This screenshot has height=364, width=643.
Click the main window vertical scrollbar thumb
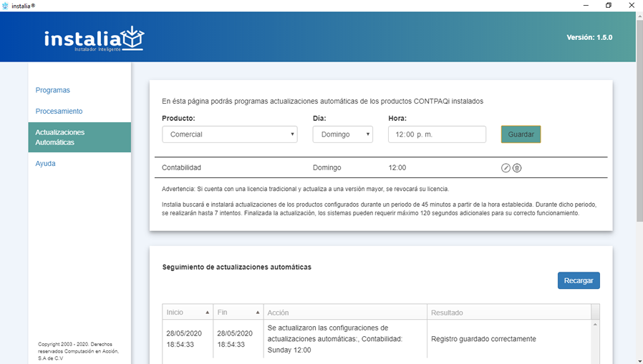[x=639, y=121]
